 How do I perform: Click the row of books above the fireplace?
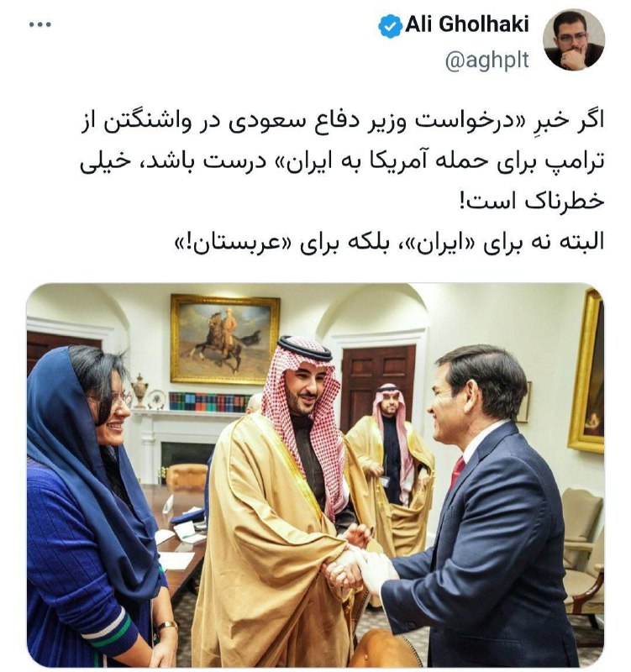[x=209, y=402]
